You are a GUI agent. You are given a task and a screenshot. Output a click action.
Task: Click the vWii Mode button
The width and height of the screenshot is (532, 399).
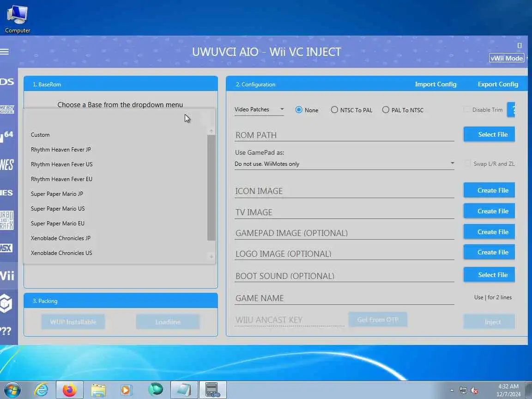507,58
